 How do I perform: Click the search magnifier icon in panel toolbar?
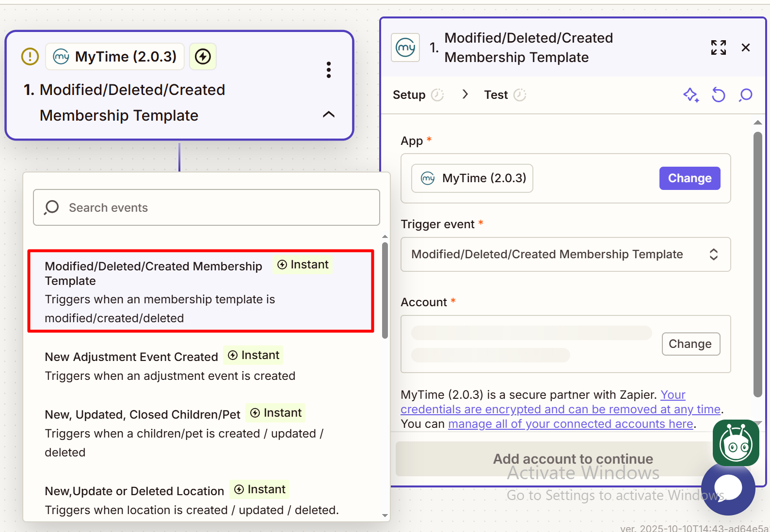pyautogui.click(x=746, y=95)
